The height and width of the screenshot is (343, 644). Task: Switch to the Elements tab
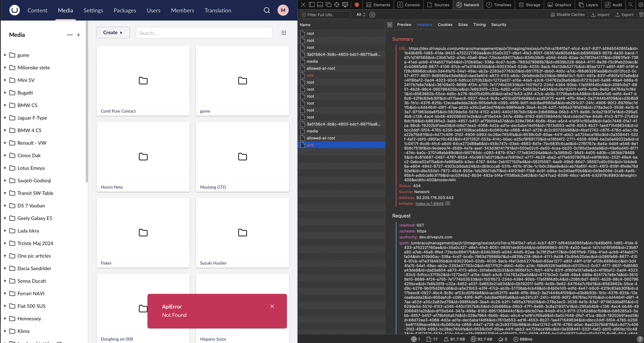pyautogui.click(x=378, y=5)
